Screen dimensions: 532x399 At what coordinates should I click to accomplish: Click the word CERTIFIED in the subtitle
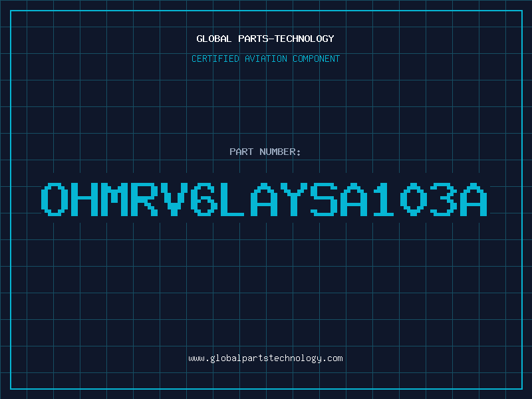[215, 59]
